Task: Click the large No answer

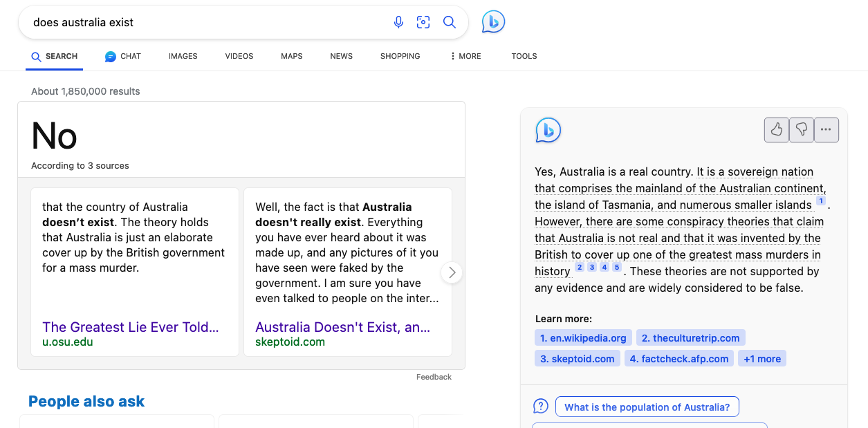Action: pyautogui.click(x=54, y=136)
